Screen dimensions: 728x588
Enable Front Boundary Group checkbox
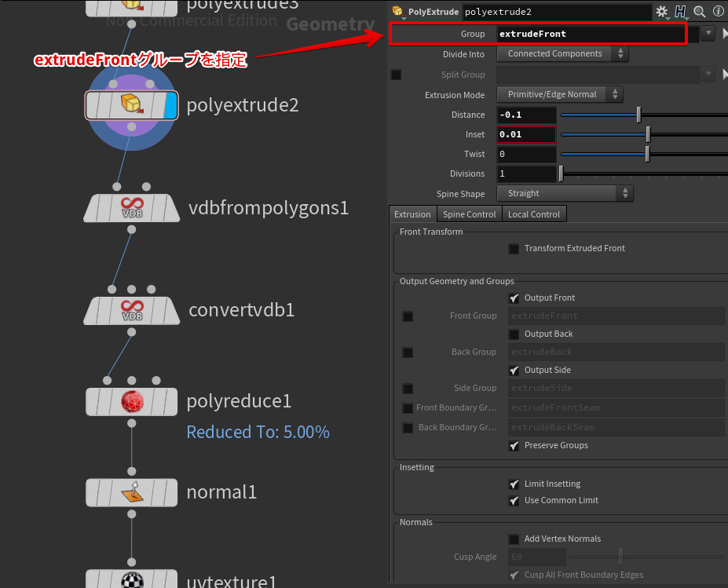click(x=408, y=408)
